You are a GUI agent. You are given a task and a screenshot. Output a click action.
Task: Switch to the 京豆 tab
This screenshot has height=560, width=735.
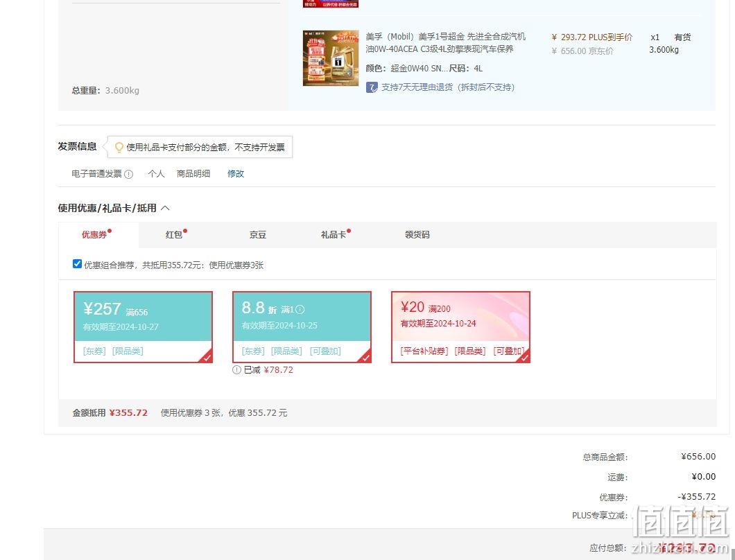point(258,234)
